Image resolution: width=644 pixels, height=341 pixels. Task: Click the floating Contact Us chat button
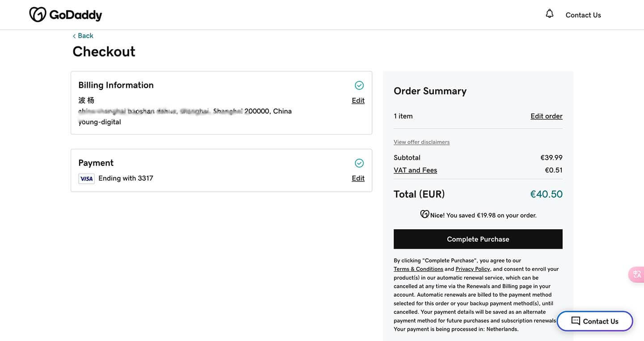[x=595, y=321]
